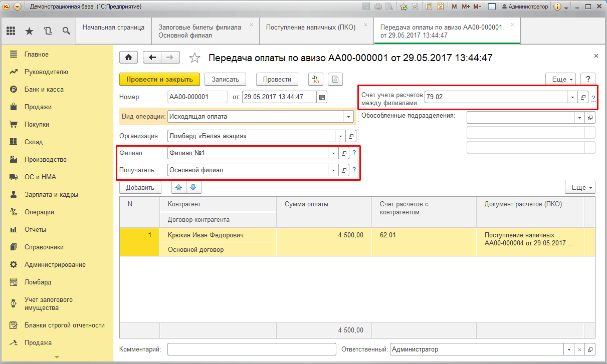Open the History icon in top panel
The image size is (607, 364).
point(48,31)
